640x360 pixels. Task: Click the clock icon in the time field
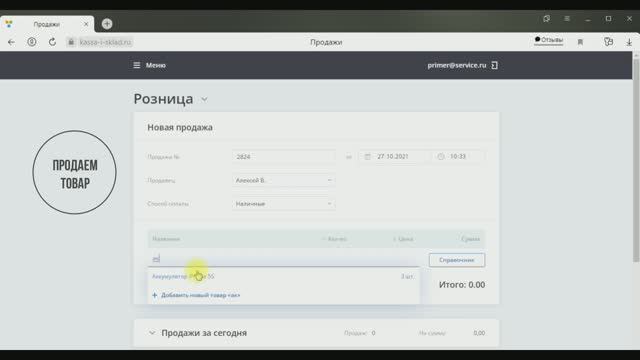[441, 157]
